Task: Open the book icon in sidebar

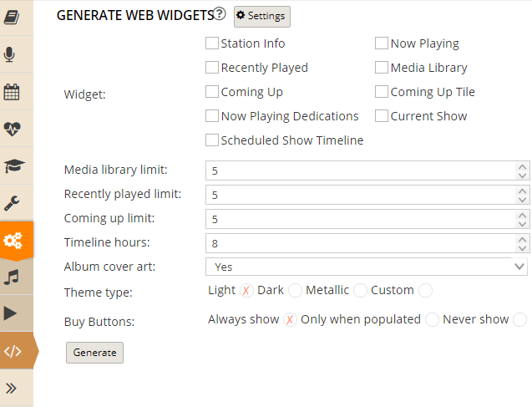Action: coord(12,18)
